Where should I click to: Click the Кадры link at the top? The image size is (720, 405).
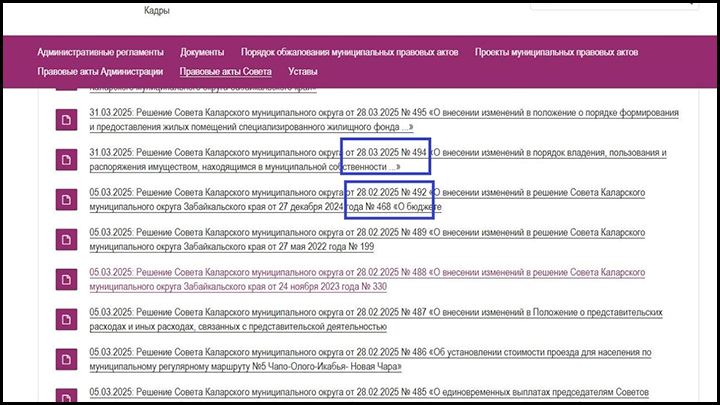[x=157, y=11]
